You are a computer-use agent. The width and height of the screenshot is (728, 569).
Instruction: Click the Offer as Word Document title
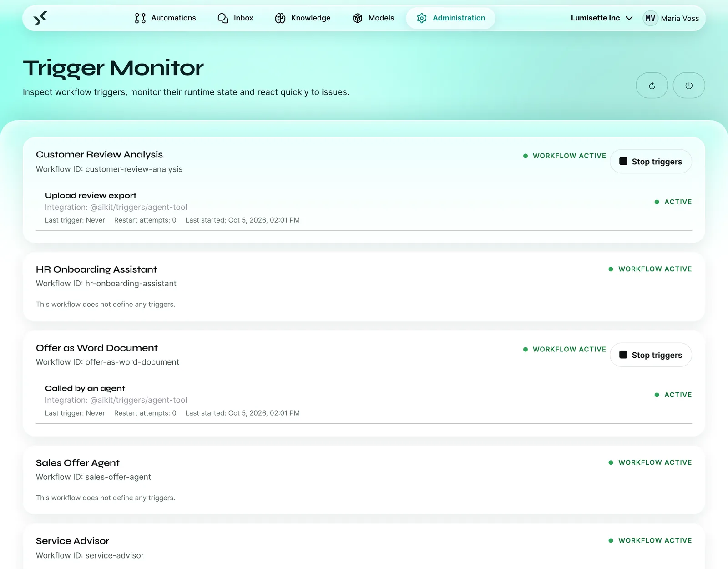[97, 348]
